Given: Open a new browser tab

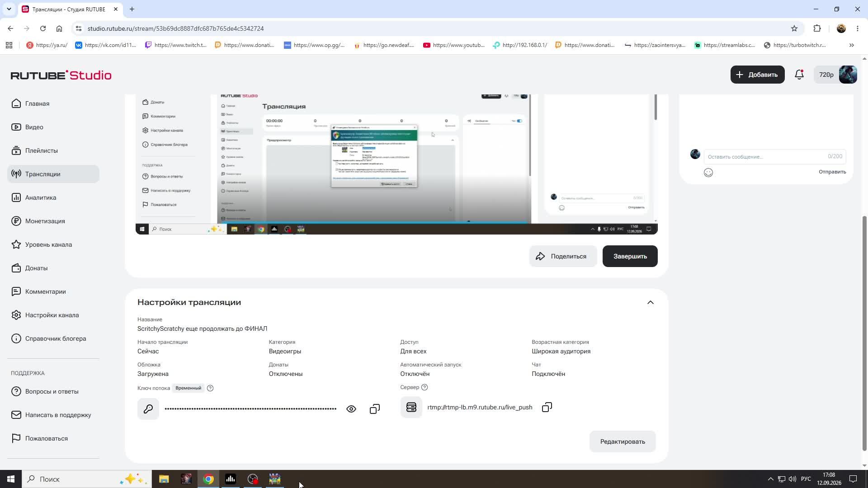Looking at the screenshot, I should click(132, 9).
